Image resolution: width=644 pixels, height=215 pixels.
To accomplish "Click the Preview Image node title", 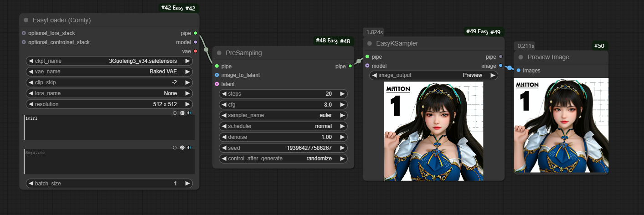I will (548, 57).
